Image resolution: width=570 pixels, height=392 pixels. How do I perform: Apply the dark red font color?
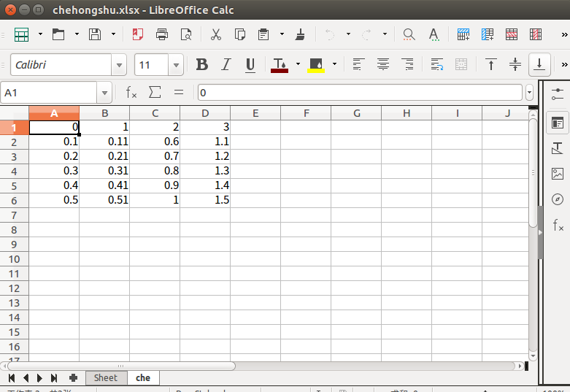pos(280,65)
